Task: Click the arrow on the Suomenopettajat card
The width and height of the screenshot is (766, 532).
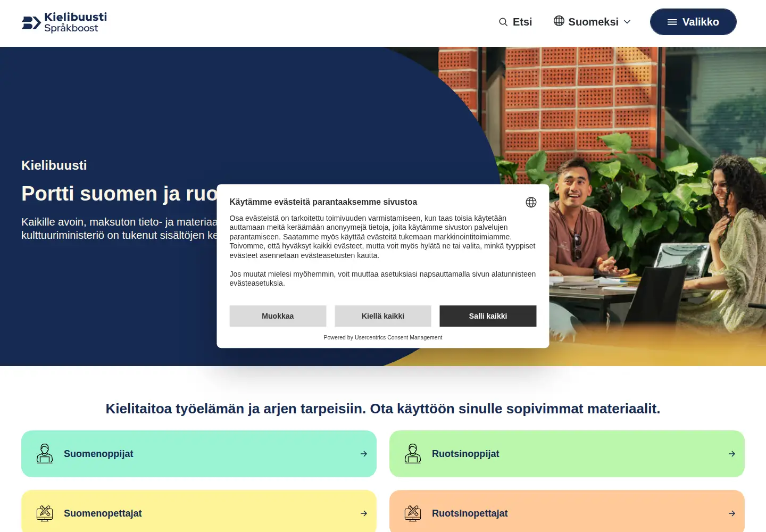Action: [364, 513]
